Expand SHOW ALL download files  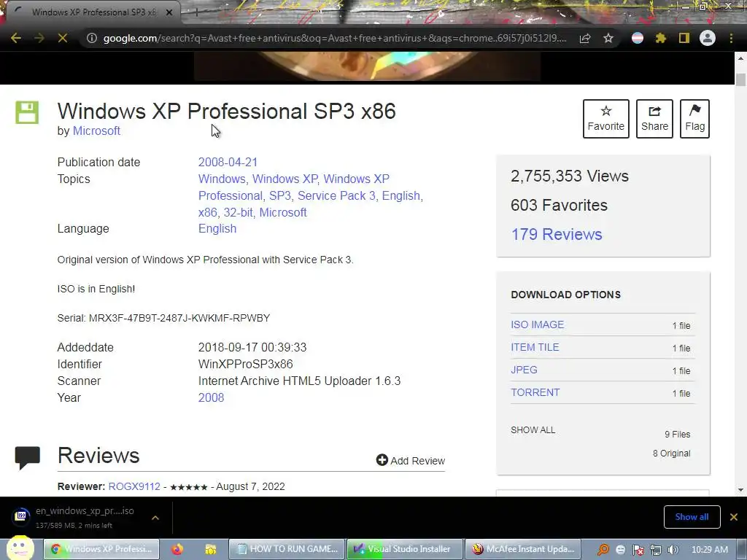pos(533,430)
